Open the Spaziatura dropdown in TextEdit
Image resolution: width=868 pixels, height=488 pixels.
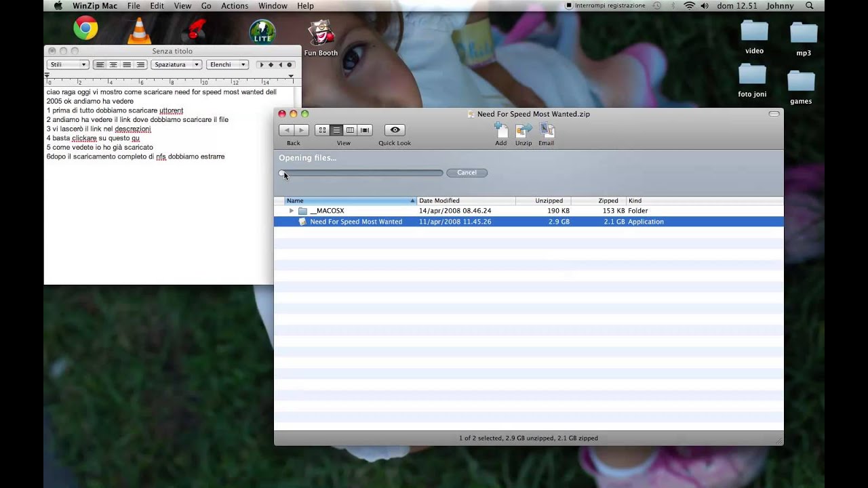(x=177, y=64)
